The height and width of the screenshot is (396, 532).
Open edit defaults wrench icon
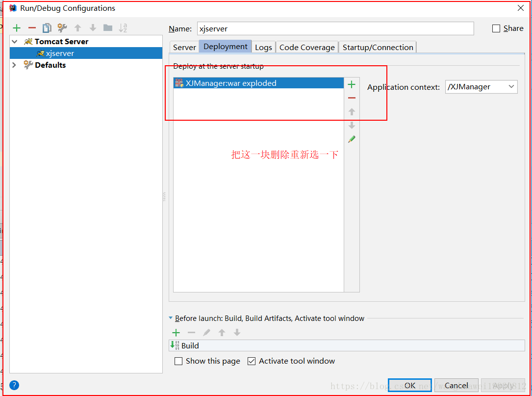pyautogui.click(x=62, y=28)
